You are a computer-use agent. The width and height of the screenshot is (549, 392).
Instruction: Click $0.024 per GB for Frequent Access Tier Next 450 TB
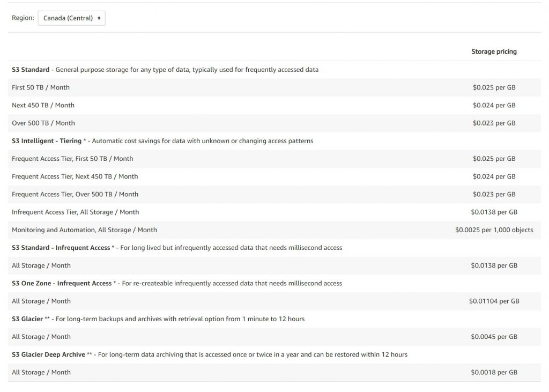tap(494, 176)
